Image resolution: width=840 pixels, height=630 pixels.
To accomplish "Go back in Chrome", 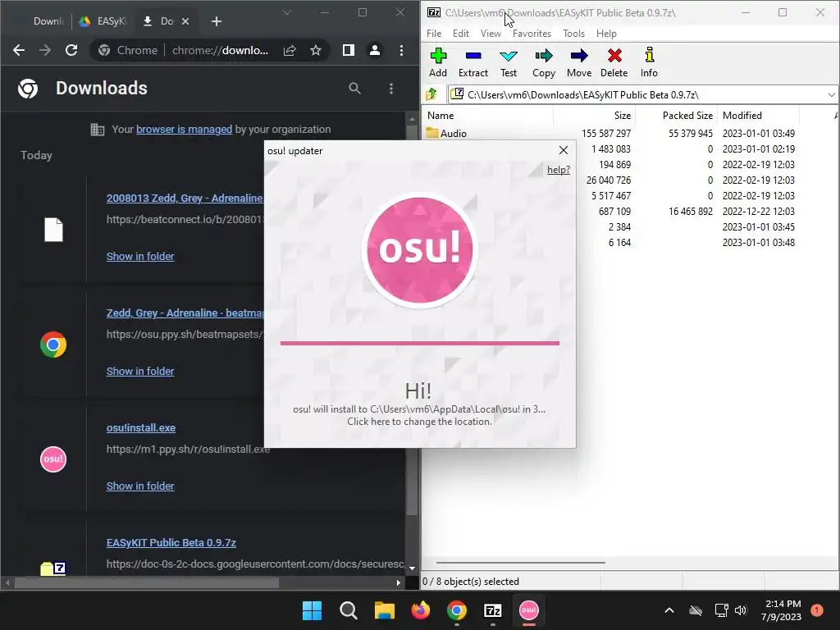I will pyautogui.click(x=19, y=50).
